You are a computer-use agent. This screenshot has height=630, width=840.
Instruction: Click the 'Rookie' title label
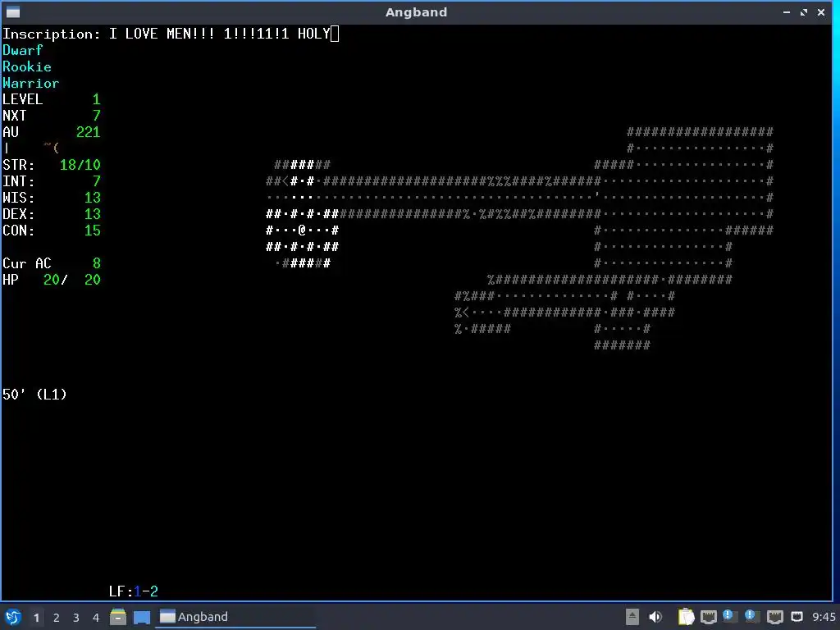(x=27, y=67)
